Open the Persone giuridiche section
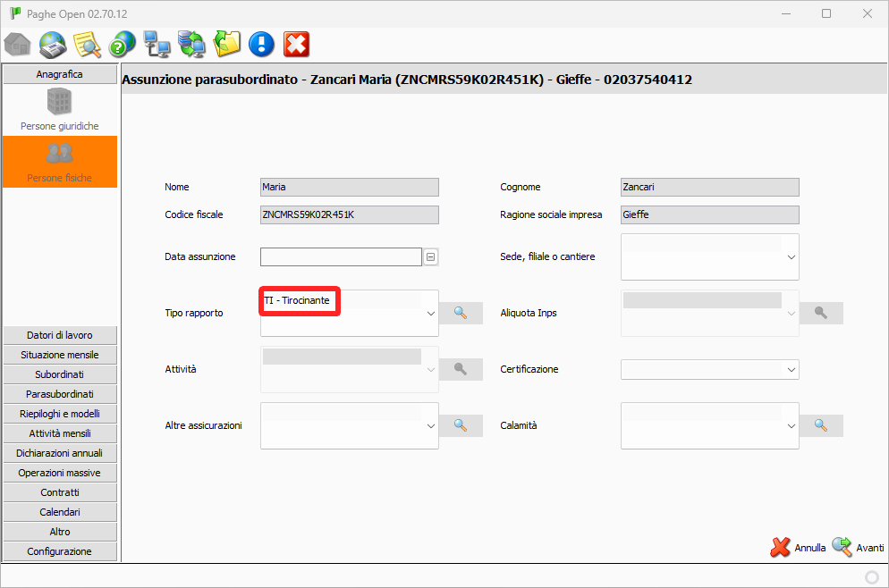This screenshot has height=588, width=889. pos(60,111)
